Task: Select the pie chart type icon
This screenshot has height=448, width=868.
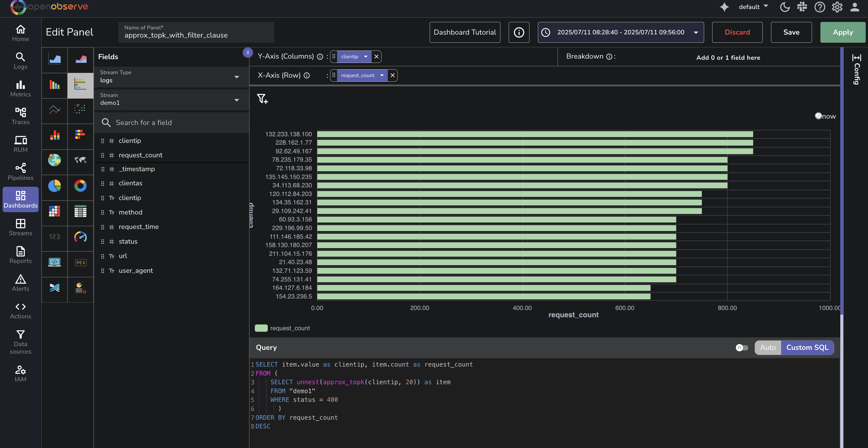Action: (x=54, y=186)
